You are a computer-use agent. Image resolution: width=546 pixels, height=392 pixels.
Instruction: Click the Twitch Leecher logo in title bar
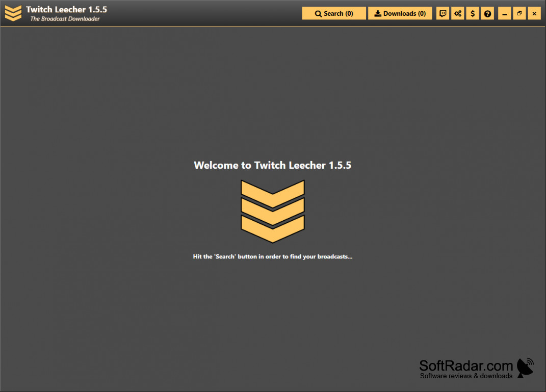click(13, 13)
